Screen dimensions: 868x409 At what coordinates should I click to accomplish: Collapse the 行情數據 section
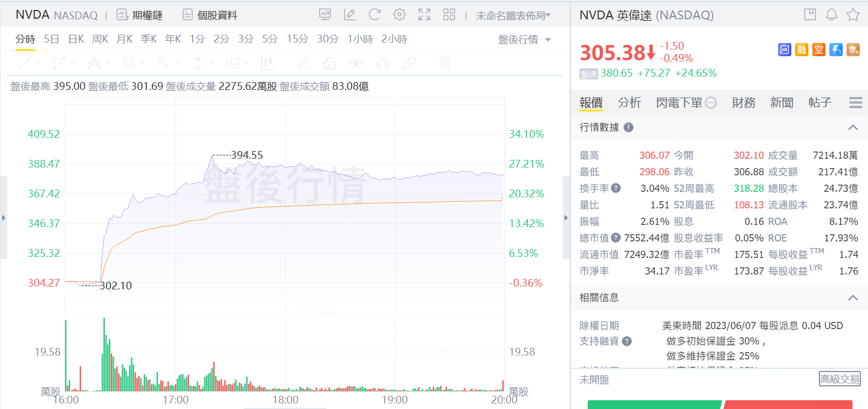pyautogui.click(x=853, y=127)
